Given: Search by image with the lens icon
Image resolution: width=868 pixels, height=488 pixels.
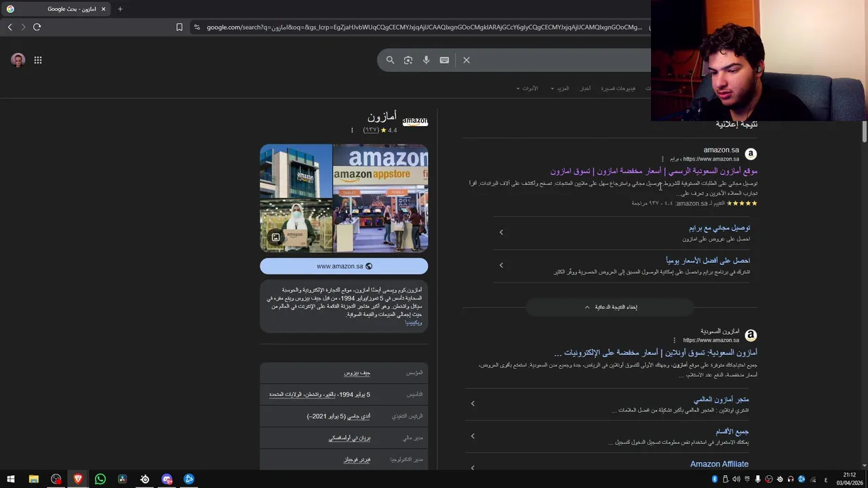Looking at the screenshot, I should coord(408,60).
